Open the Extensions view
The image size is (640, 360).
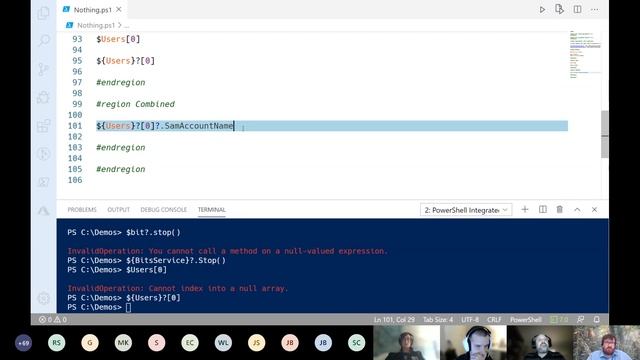(x=43, y=126)
